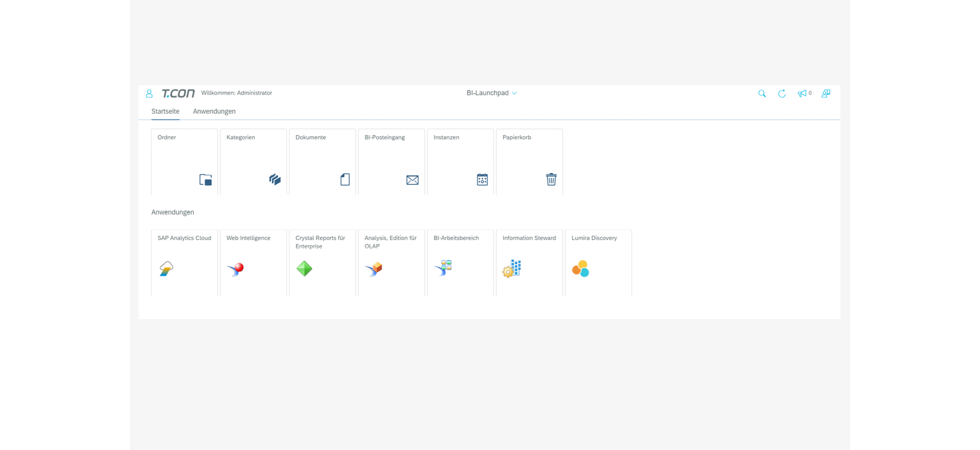This screenshot has width=980, height=450.
Task: Refresh the launchpad with the reload icon
Action: pyautogui.click(x=782, y=93)
